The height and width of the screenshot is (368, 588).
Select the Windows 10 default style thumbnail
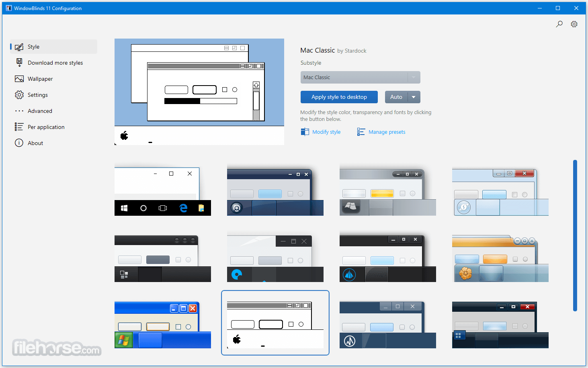163,191
